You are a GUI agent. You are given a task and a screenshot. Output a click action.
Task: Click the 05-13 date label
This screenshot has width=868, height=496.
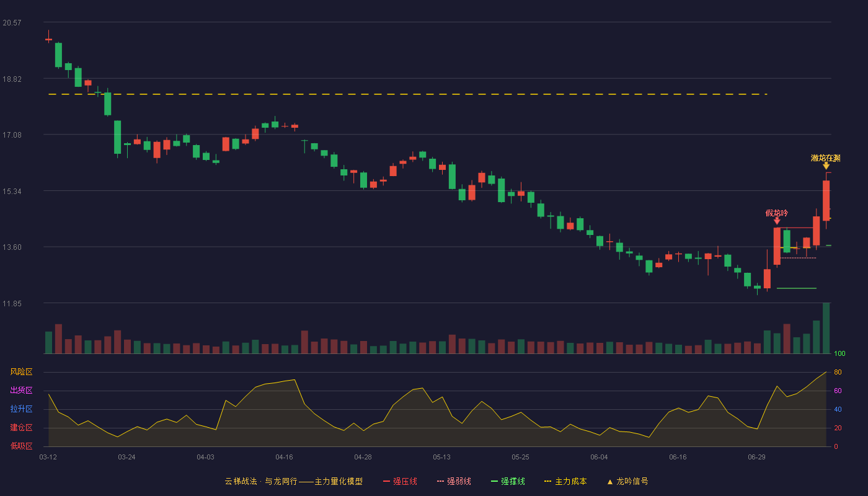click(441, 457)
